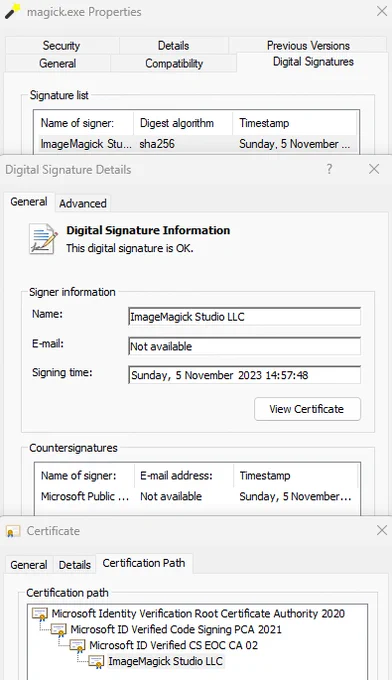Click the E-mail field showing Not available
This screenshot has width=392, height=680.
coord(245,346)
